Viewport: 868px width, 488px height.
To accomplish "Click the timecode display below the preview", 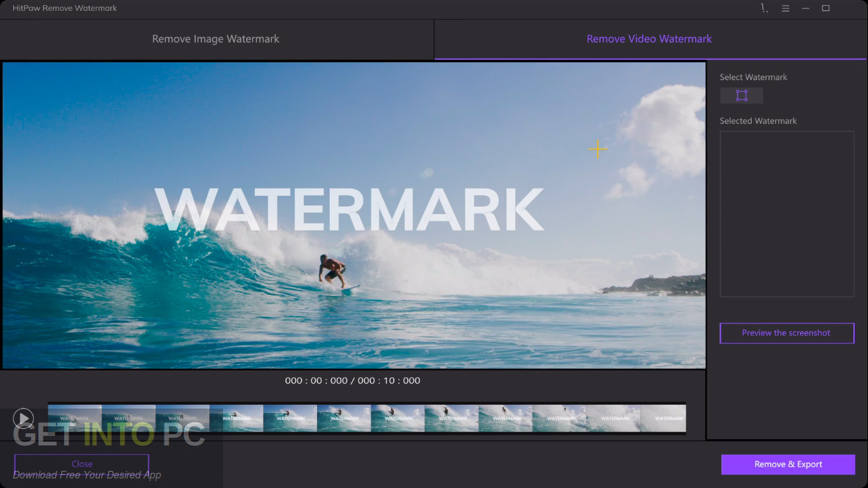I will click(353, 380).
